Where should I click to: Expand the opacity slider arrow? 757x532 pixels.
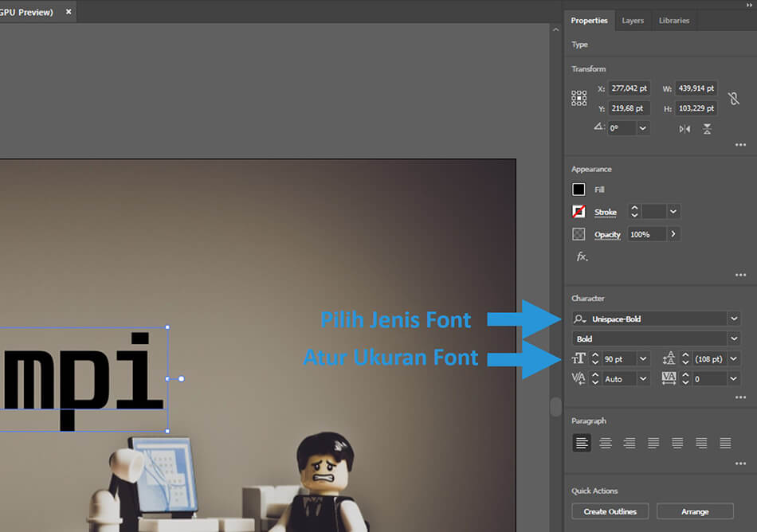point(673,234)
